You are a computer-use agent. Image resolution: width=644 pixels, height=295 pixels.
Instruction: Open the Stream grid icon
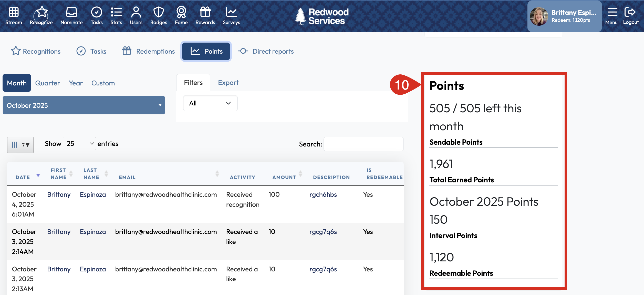(14, 12)
